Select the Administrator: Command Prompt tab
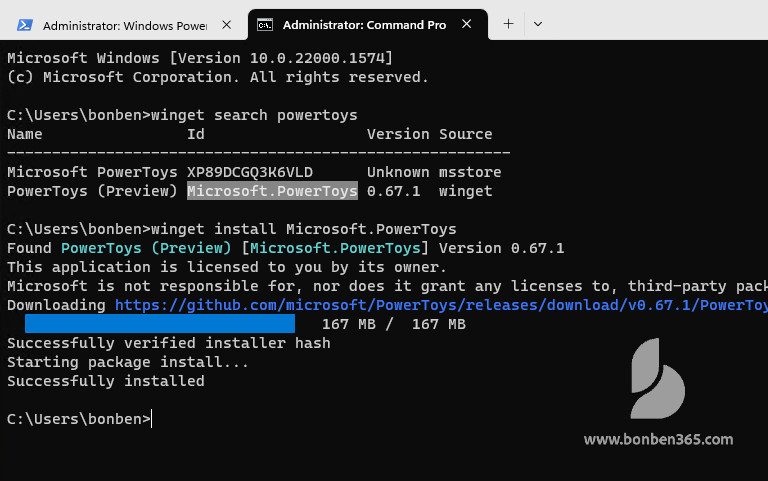The height and width of the screenshot is (481, 768). pyautogui.click(x=368, y=24)
